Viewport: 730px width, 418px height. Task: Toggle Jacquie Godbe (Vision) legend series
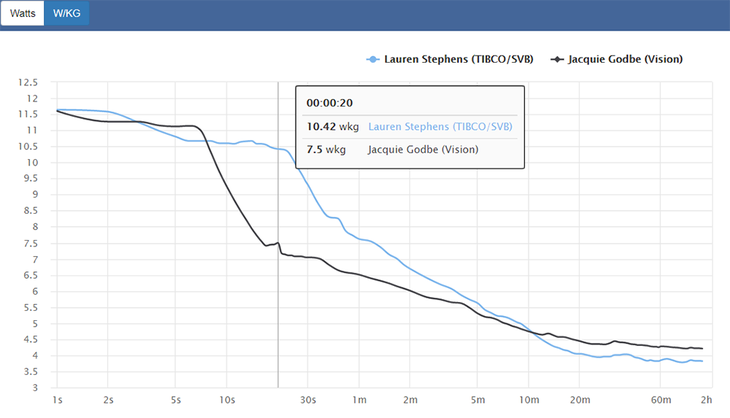pos(616,59)
